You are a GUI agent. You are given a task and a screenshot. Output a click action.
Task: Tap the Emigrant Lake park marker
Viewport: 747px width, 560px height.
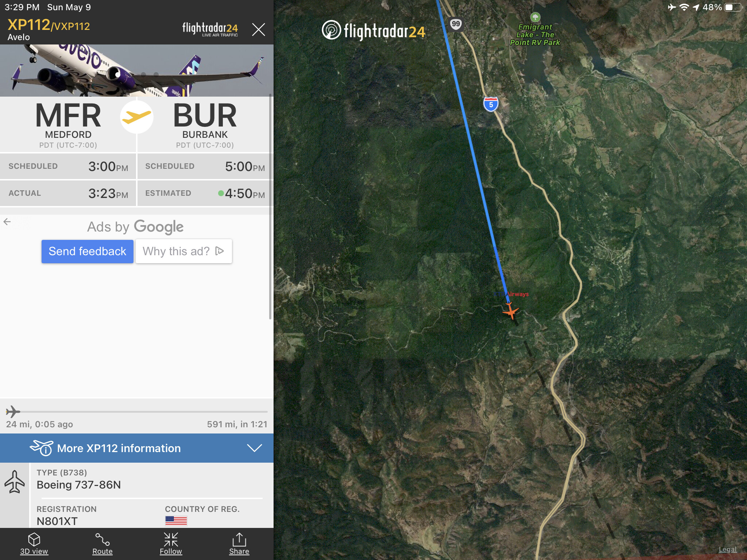(x=535, y=17)
